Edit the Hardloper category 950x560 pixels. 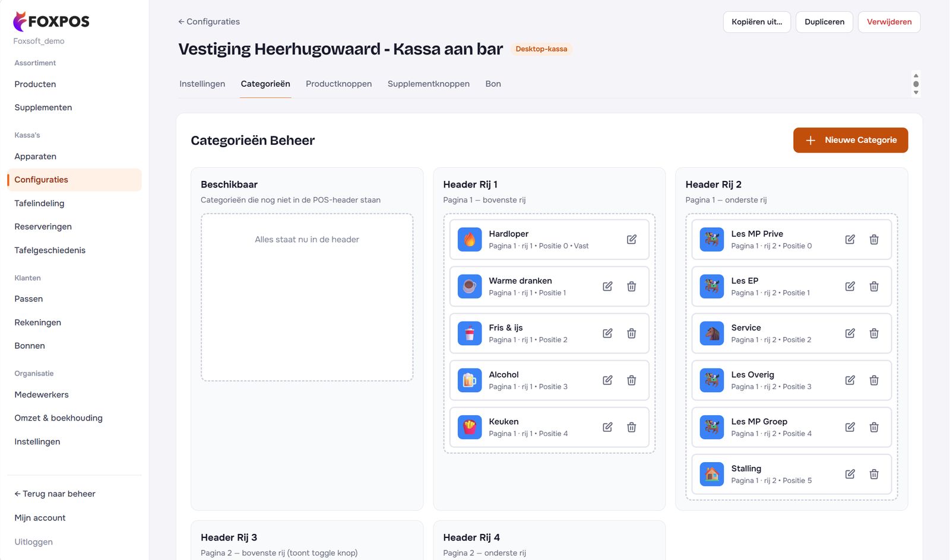[632, 240]
